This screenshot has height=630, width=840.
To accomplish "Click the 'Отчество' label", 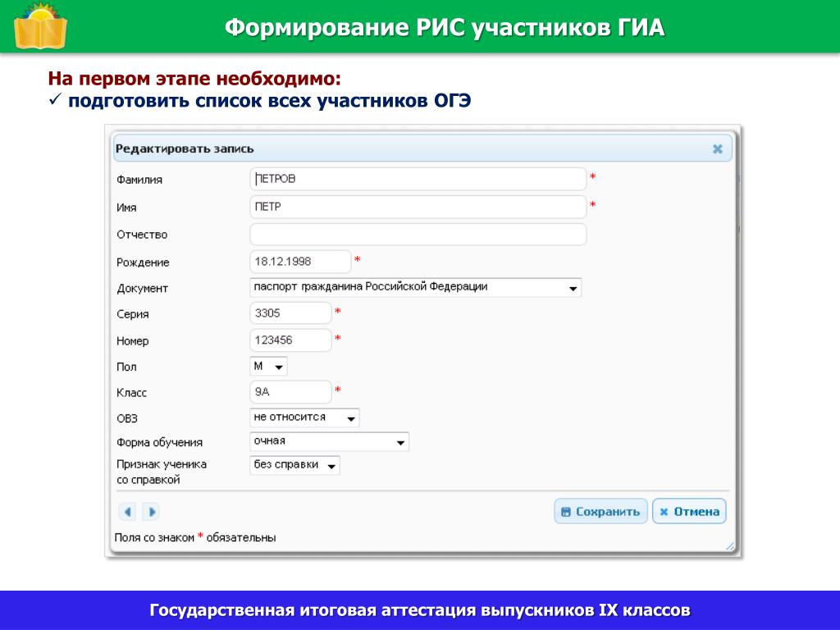I will [x=142, y=235].
